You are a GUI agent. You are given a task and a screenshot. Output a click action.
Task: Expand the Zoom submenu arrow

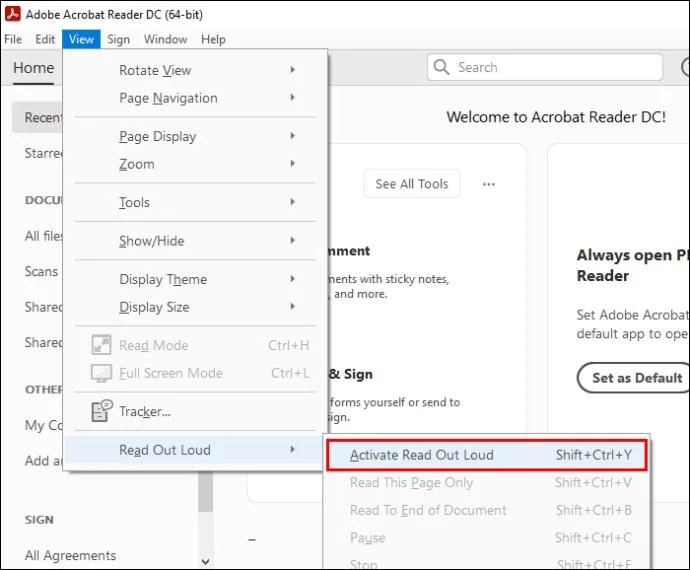293,164
